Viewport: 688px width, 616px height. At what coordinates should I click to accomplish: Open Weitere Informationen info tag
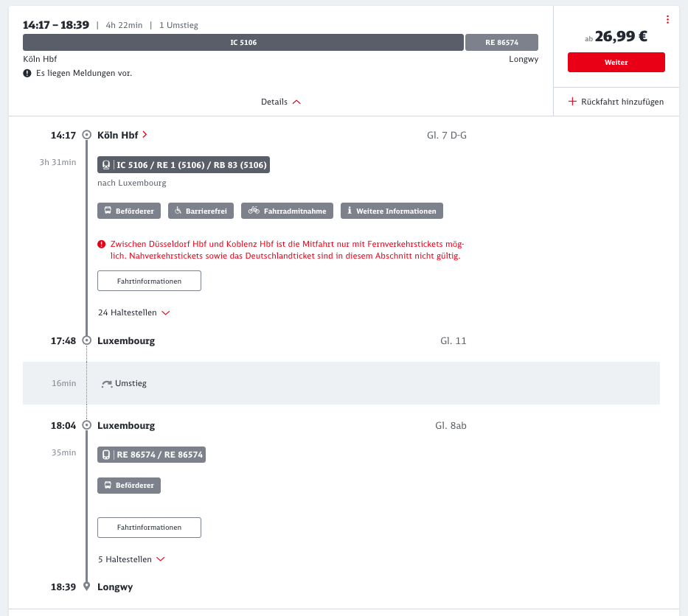[392, 211]
